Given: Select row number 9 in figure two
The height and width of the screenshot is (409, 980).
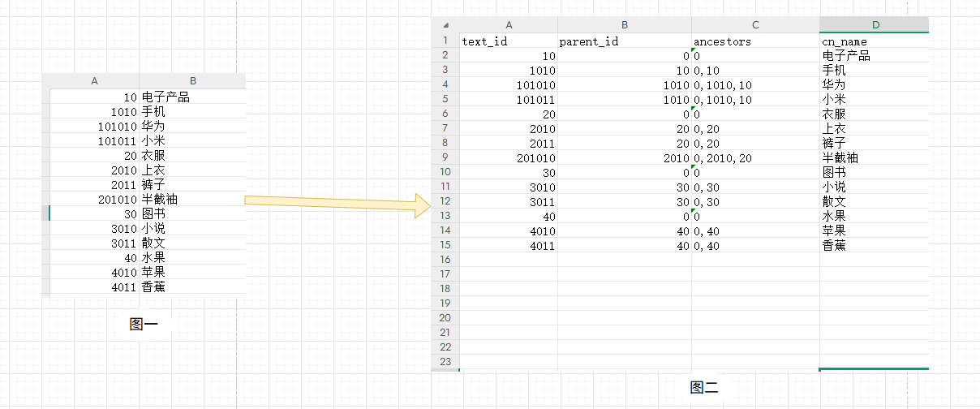Looking at the screenshot, I should (x=445, y=157).
